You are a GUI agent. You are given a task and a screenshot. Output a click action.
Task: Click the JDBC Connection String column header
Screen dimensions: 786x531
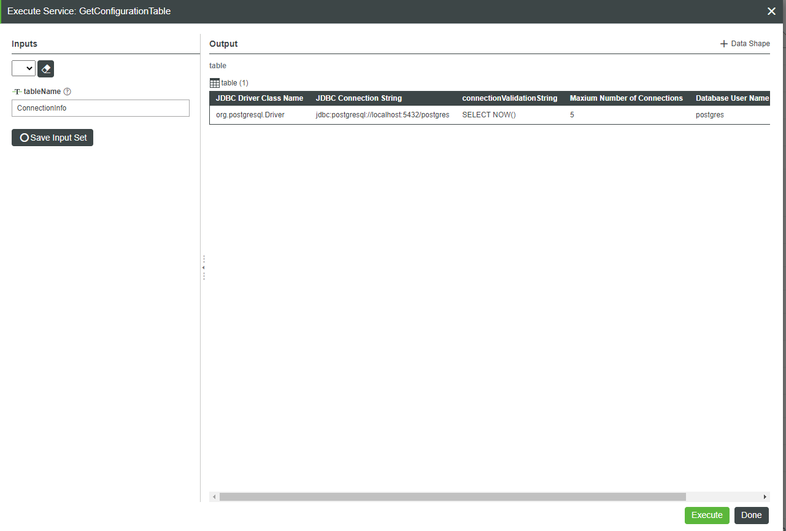tap(358, 98)
